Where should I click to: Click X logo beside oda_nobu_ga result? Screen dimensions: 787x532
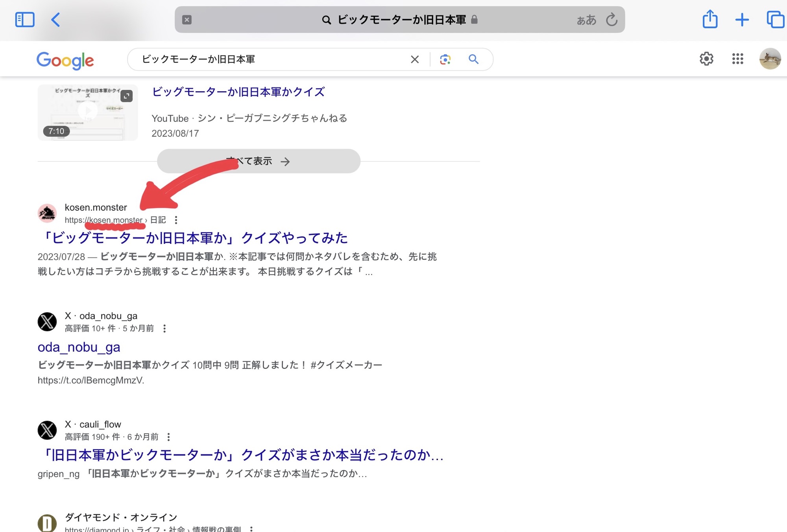47,322
